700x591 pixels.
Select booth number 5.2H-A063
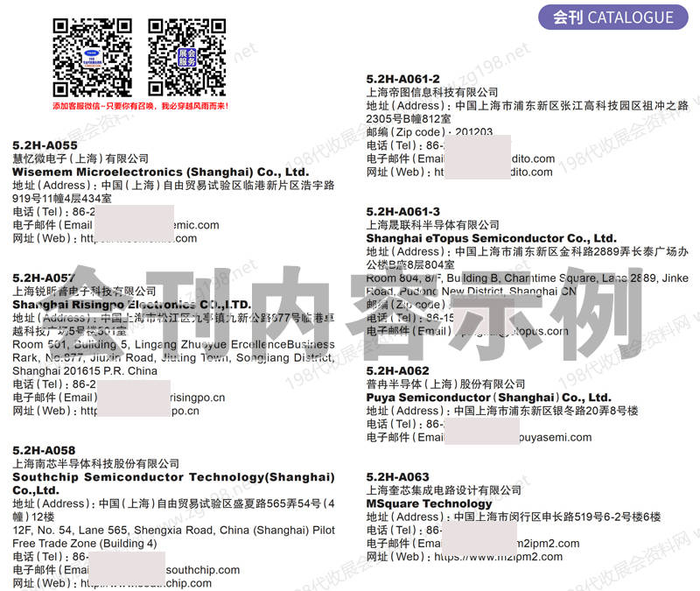(x=397, y=476)
